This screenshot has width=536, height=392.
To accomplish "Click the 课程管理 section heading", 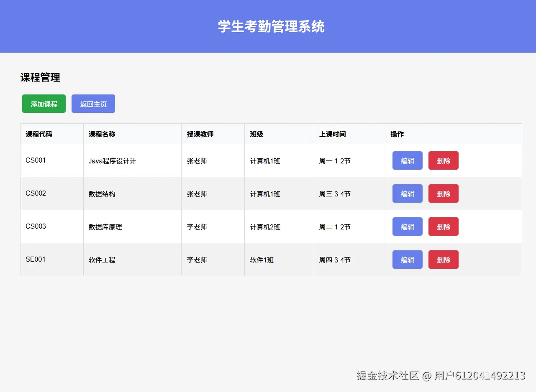I will (x=40, y=78).
